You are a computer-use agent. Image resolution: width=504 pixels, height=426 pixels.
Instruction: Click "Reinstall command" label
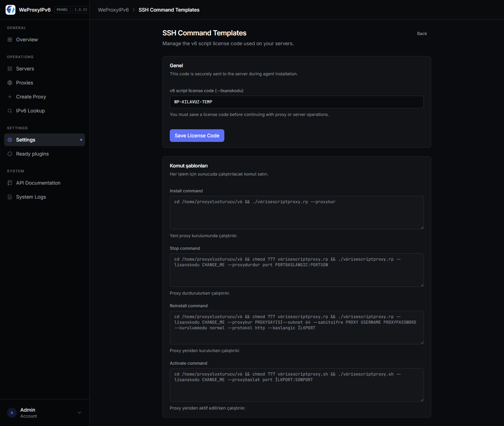[189, 306]
